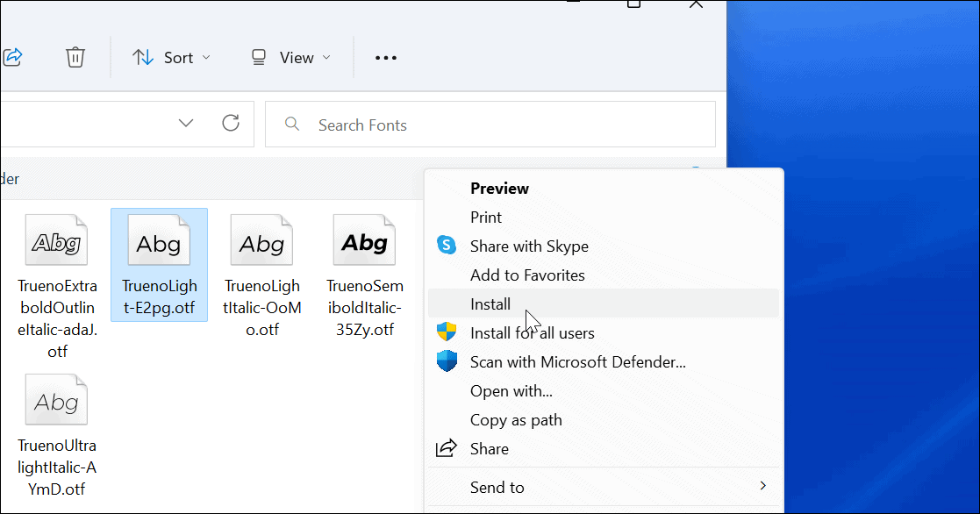
Task: Expand the View options menu
Action: pyautogui.click(x=290, y=56)
